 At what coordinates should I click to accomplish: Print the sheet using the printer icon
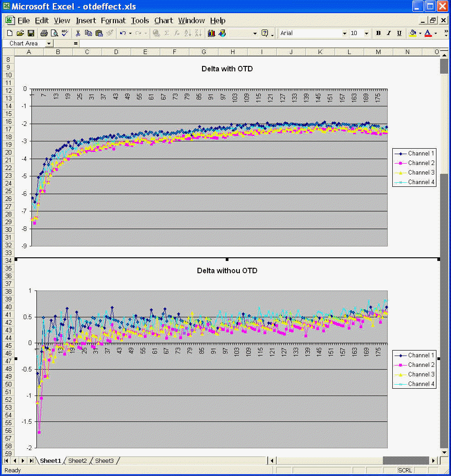click(44, 33)
